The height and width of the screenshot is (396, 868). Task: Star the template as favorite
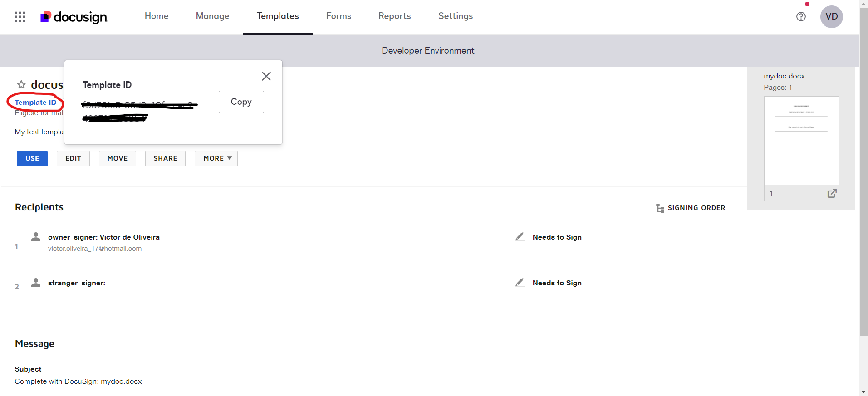coord(21,84)
